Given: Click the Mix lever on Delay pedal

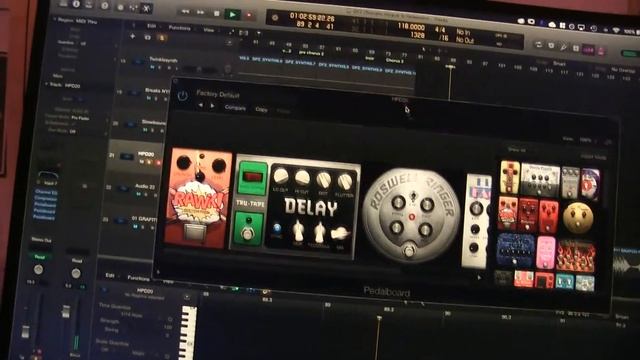Looking at the screenshot, I should (x=340, y=233).
